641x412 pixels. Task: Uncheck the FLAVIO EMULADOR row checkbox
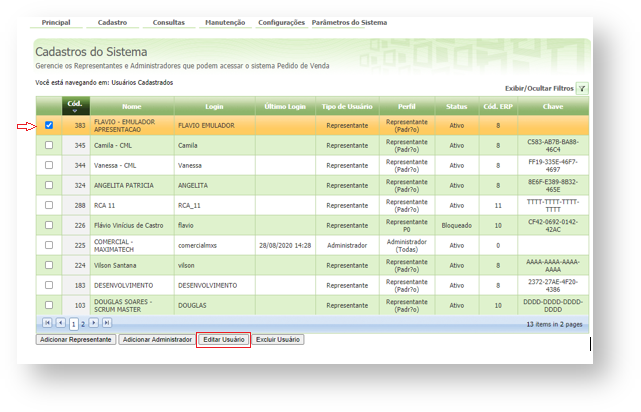click(49, 126)
